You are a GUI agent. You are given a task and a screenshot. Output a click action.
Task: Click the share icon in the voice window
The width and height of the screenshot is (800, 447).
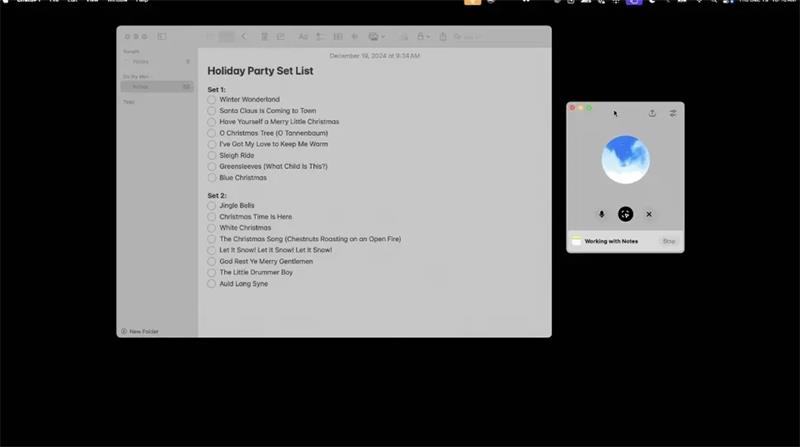pyautogui.click(x=652, y=113)
